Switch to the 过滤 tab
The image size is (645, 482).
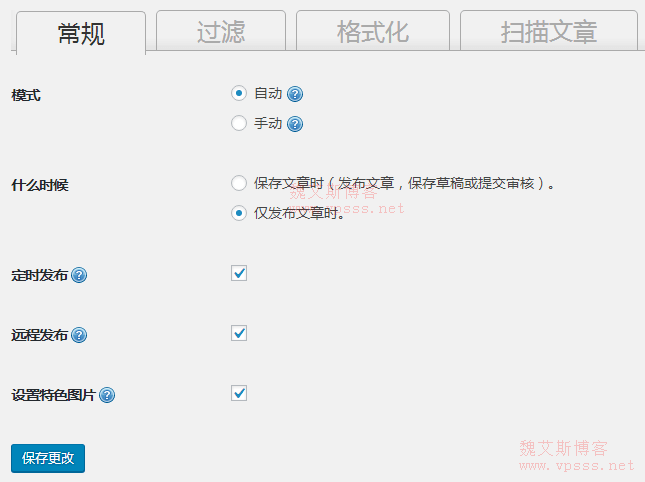pos(221,32)
